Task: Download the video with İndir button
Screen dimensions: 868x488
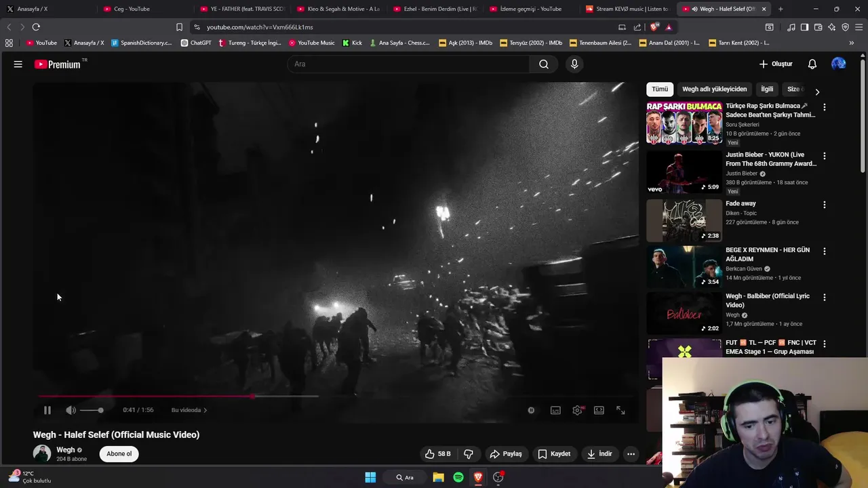Action: pyautogui.click(x=599, y=454)
